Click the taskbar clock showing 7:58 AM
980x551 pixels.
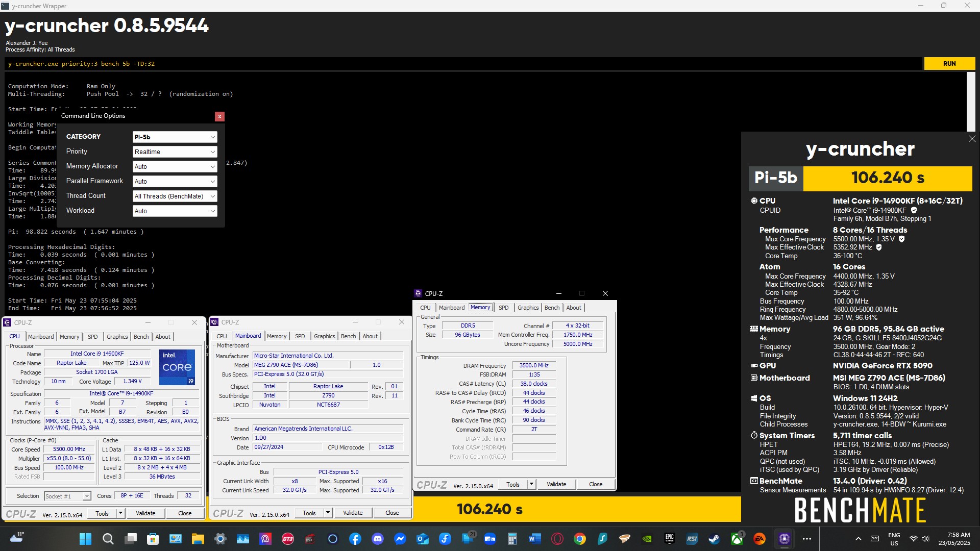click(954, 539)
